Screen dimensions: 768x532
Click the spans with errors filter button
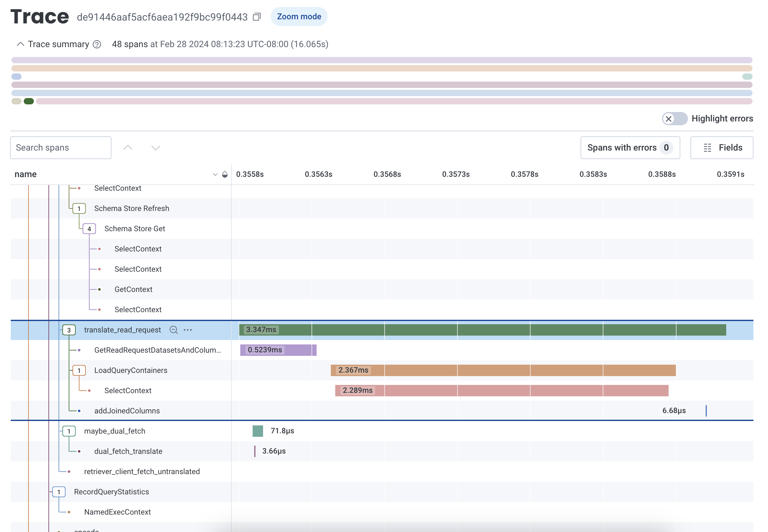point(630,147)
